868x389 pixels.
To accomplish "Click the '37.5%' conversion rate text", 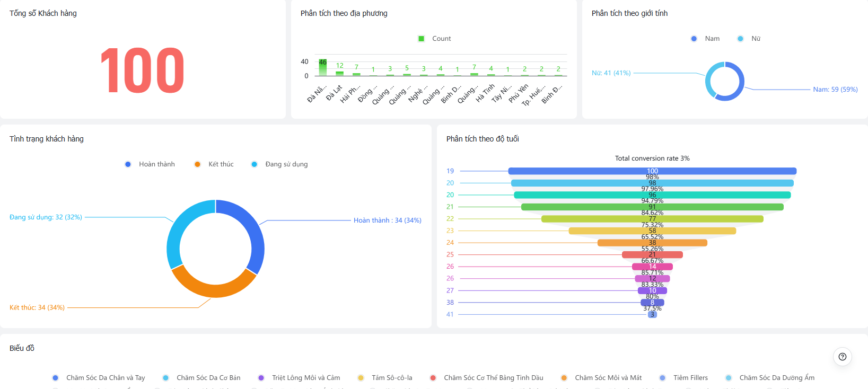I will [652, 308].
